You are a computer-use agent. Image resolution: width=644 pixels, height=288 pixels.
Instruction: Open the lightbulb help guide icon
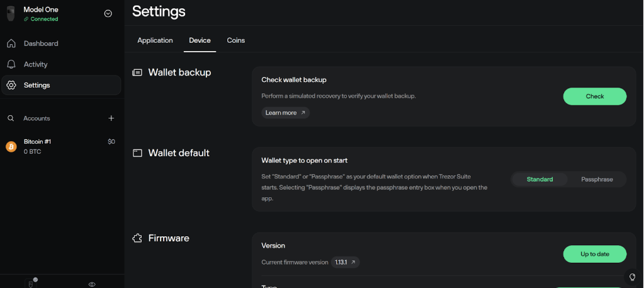click(632, 277)
